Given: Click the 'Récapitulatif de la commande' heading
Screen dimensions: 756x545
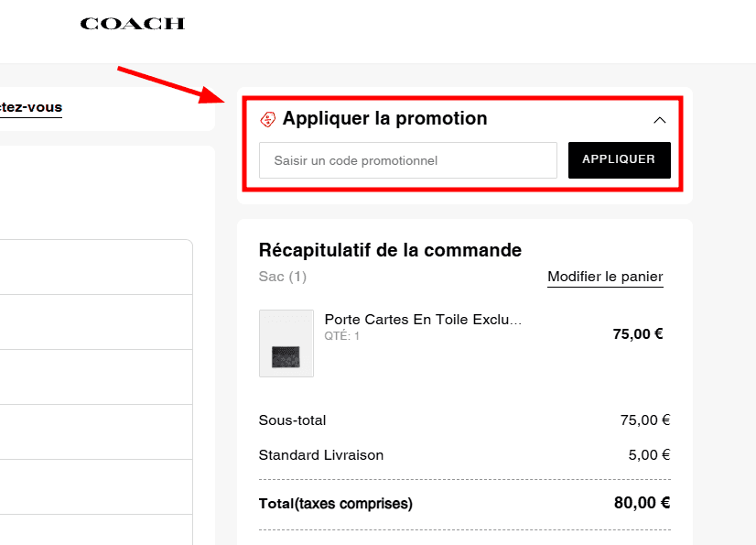Looking at the screenshot, I should (390, 250).
